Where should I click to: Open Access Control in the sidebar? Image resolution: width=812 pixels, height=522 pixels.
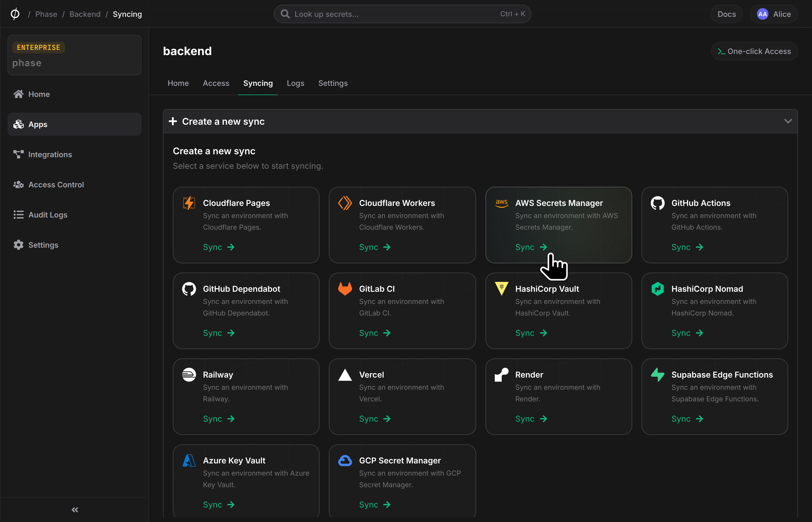click(74, 184)
